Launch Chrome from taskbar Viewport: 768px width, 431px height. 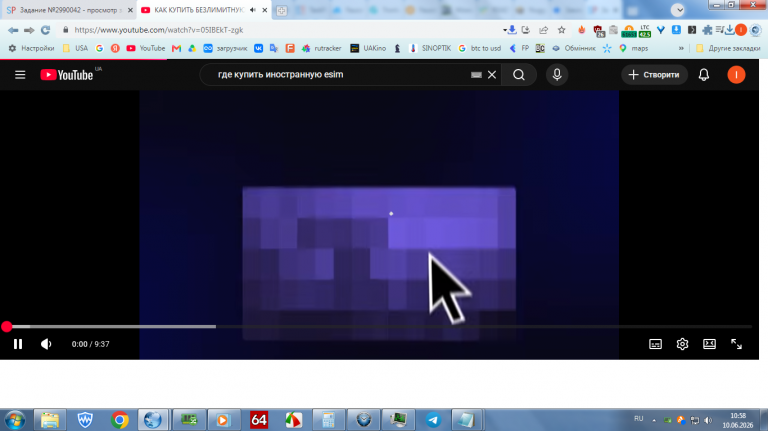[120, 420]
